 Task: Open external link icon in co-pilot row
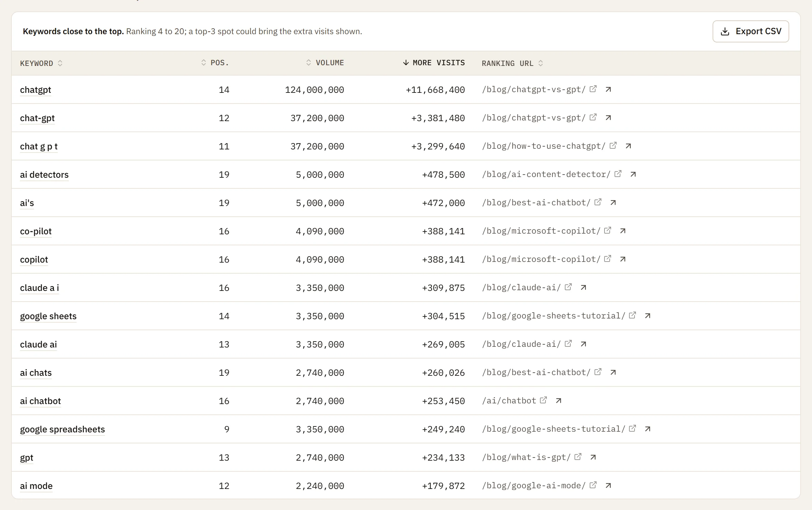pos(608,231)
